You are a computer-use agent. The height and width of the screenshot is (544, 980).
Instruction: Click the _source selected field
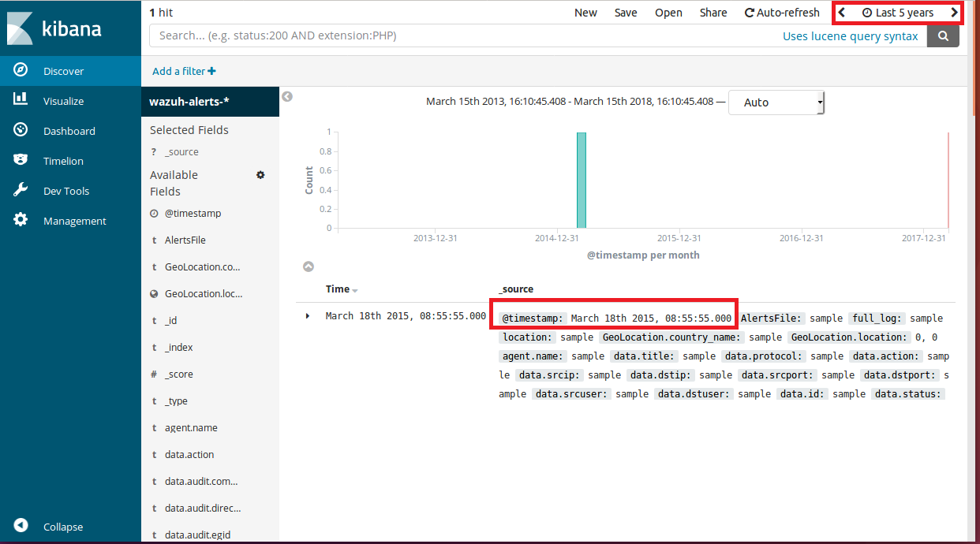coord(181,152)
